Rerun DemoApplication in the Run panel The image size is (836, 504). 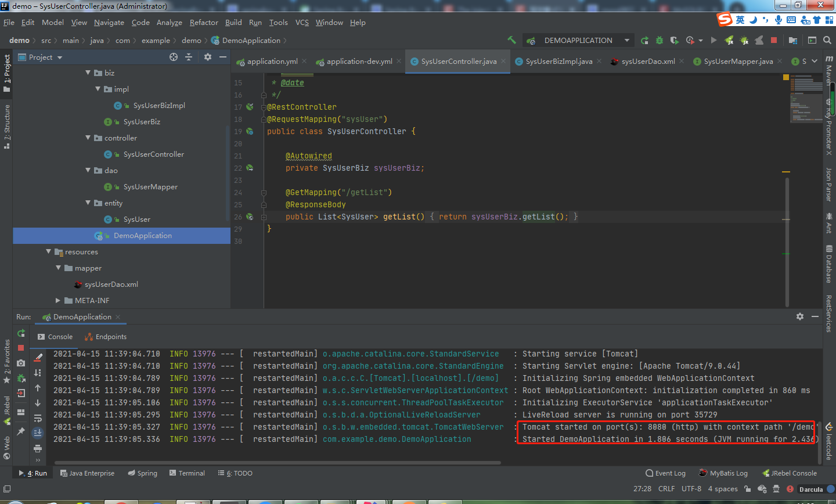click(21, 333)
